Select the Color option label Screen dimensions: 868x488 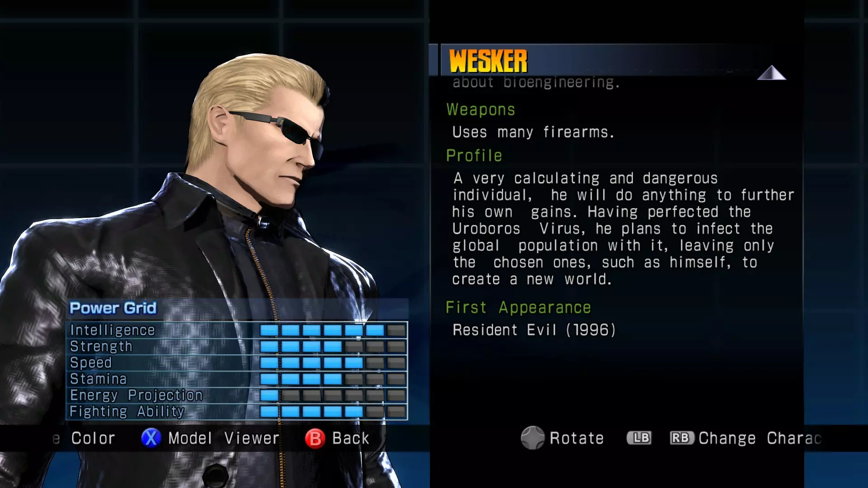pos(93,438)
